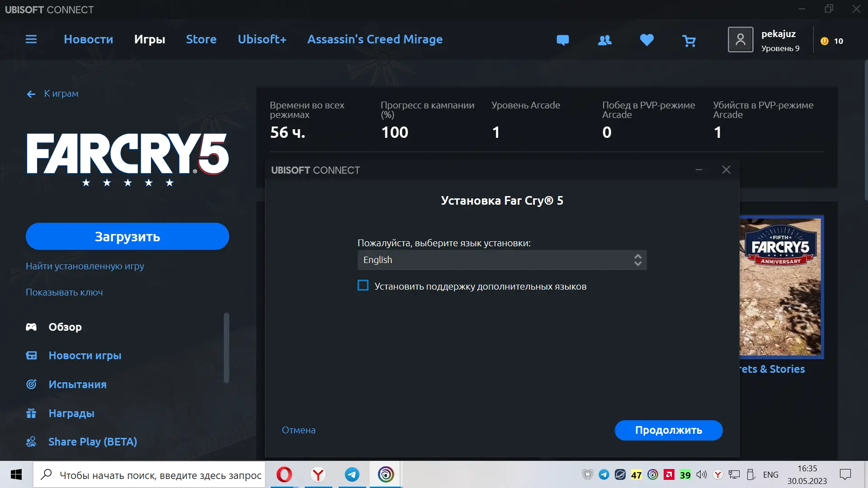Screen dimensions: 868x488
Task: Click the Yandex tray icon
Action: 718,474
